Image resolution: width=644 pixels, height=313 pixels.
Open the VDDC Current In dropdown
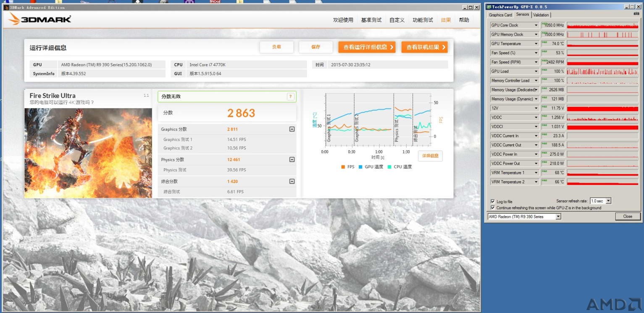[536, 136]
